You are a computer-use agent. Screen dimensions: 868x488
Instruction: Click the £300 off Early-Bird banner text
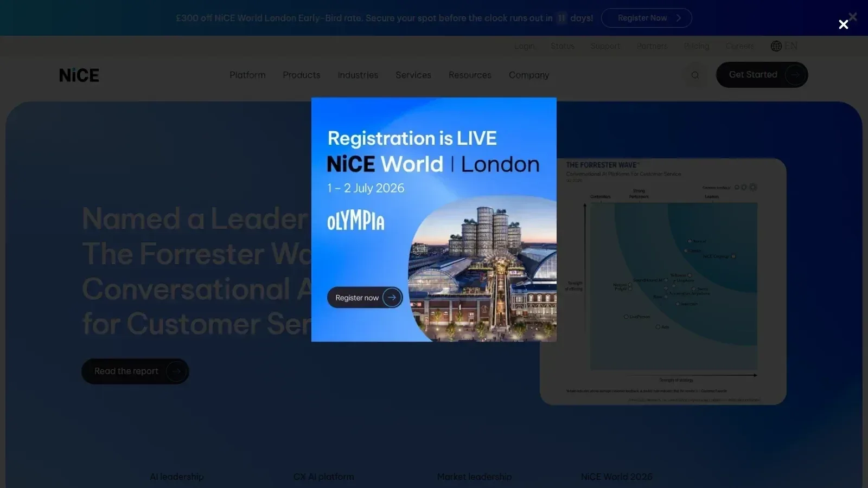[385, 18]
